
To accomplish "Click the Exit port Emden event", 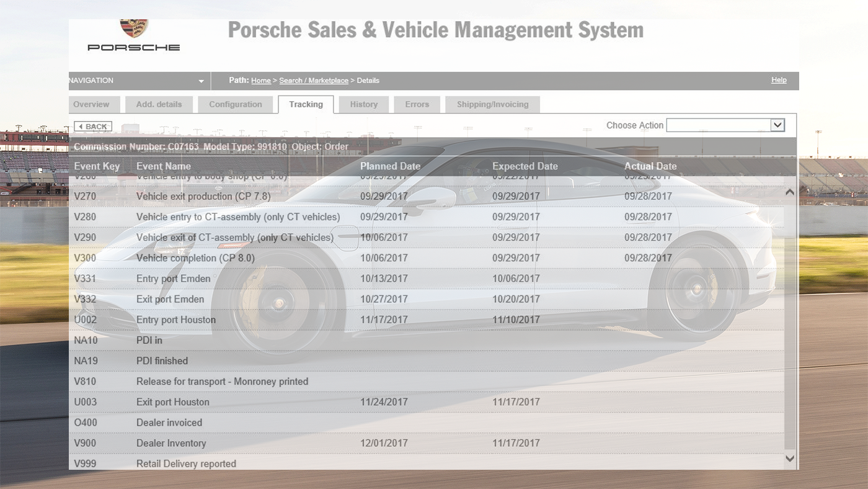I will pos(170,299).
